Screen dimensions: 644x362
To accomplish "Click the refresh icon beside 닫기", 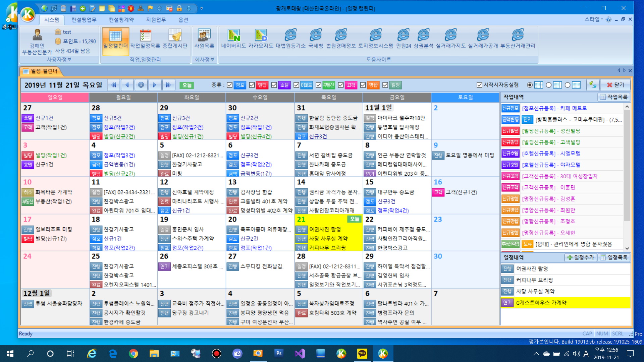I will [593, 85].
